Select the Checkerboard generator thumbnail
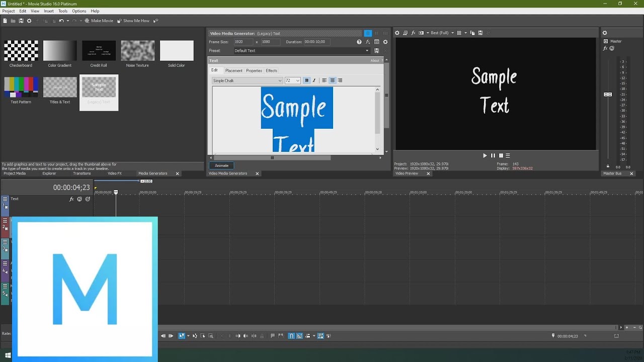 click(21, 51)
